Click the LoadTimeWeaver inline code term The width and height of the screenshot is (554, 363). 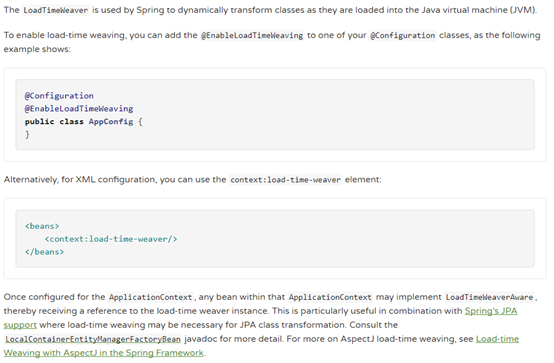pyautogui.click(x=55, y=10)
